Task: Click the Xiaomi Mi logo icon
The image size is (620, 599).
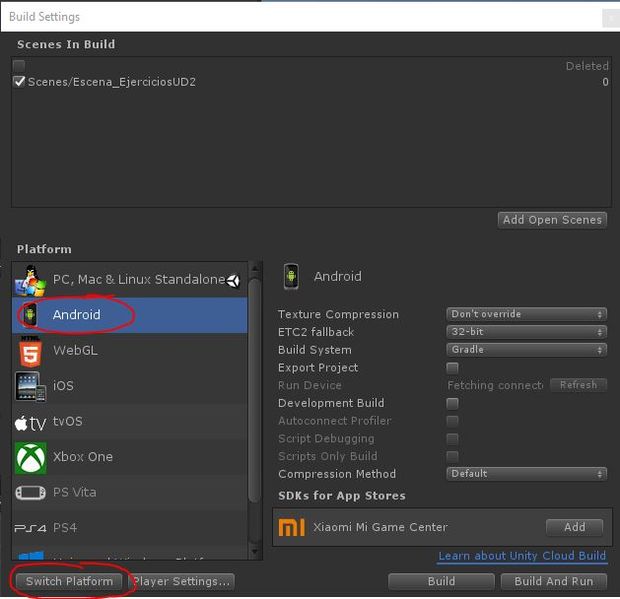Action: pos(291,527)
